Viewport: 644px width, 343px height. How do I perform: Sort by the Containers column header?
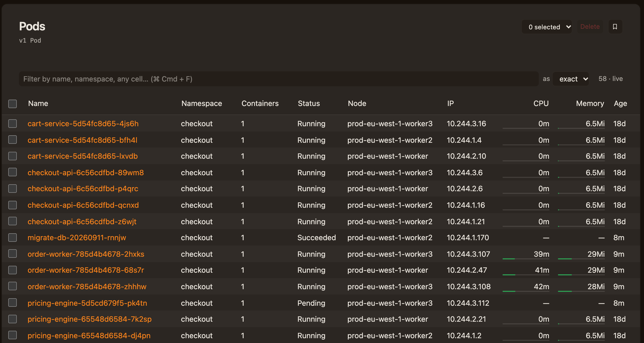click(x=260, y=103)
